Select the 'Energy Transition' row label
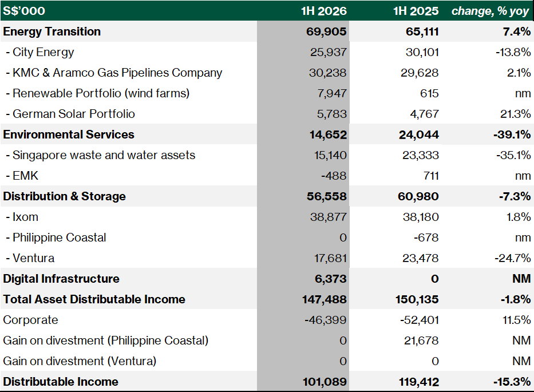534x392 pixels. click(x=52, y=31)
